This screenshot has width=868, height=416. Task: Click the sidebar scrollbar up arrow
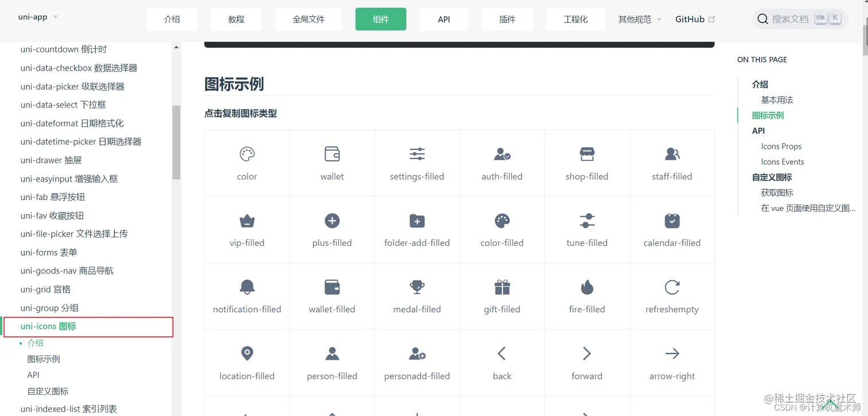[x=176, y=47]
